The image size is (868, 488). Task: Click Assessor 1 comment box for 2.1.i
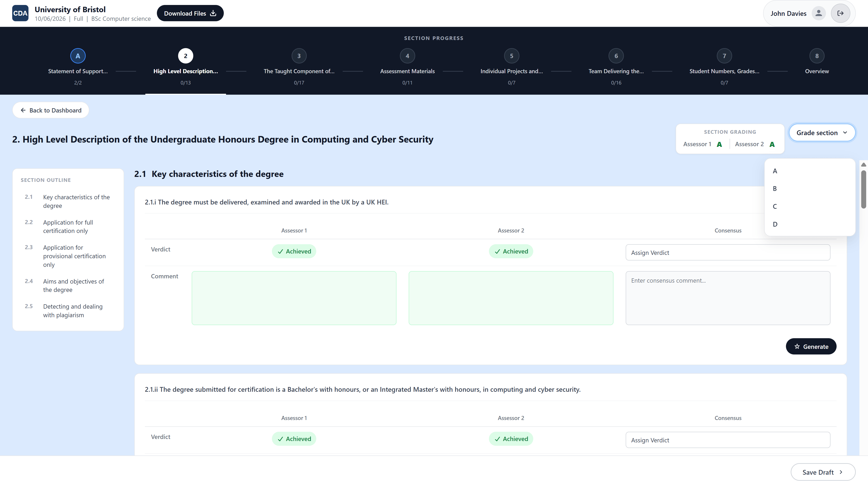[x=294, y=298]
